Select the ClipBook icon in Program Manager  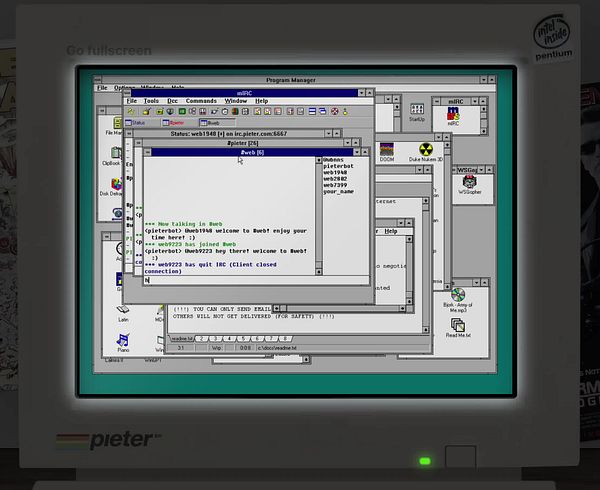click(x=113, y=156)
